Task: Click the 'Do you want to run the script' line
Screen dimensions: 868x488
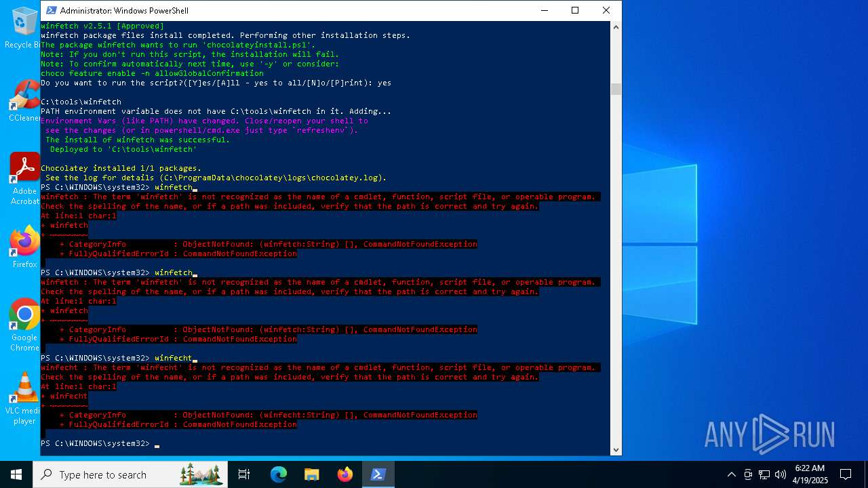Action: (x=216, y=83)
